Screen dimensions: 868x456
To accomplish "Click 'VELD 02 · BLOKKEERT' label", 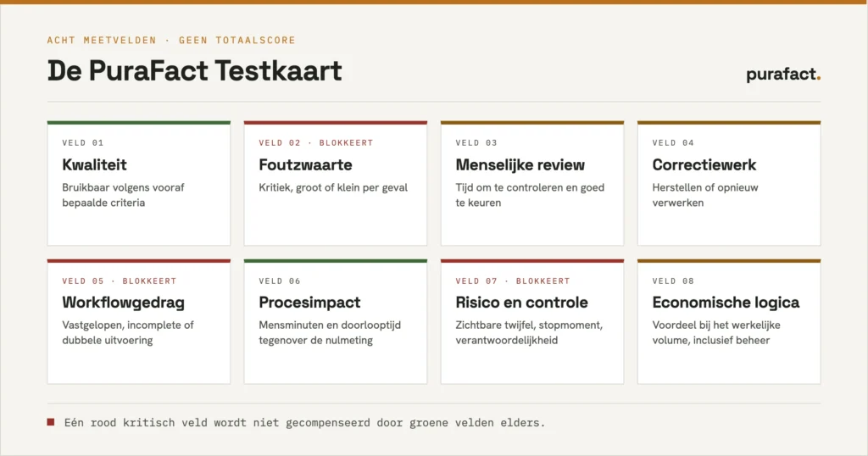I will click(x=316, y=142).
